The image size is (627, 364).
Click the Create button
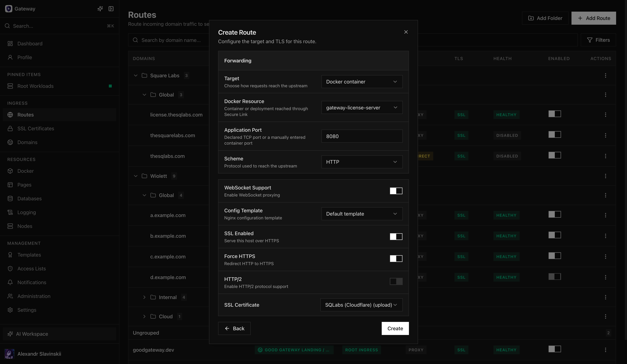[x=395, y=328]
